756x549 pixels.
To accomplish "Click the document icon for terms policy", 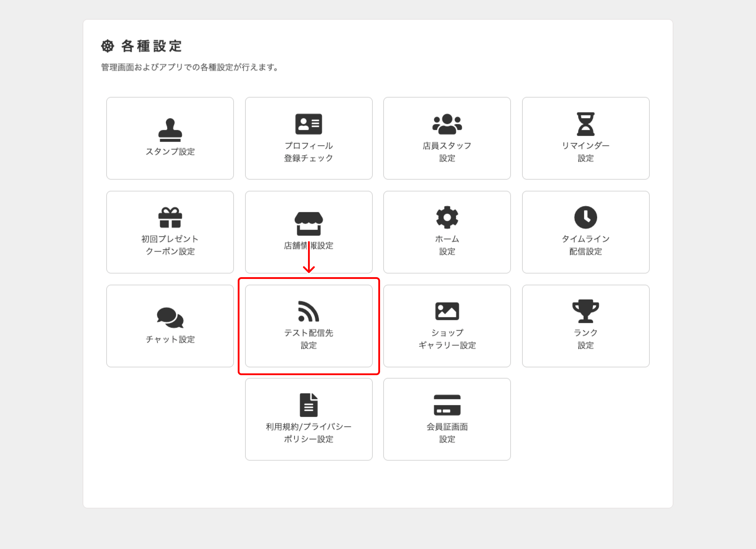I will (x=309, y=405).
